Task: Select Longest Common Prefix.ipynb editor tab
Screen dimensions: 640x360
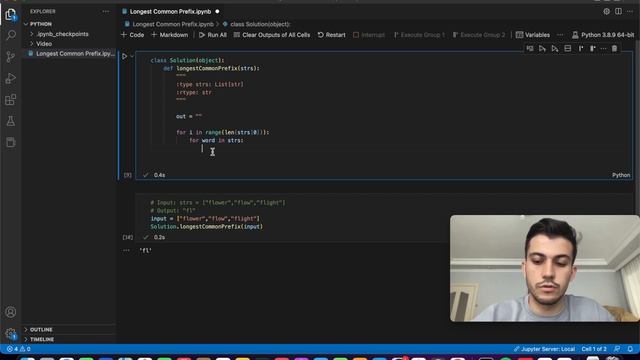Action: 170,11
